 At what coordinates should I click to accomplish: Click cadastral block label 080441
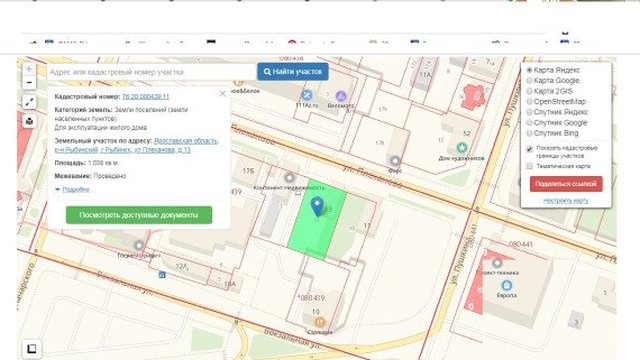pyautogui.click(x=520, y=244)
